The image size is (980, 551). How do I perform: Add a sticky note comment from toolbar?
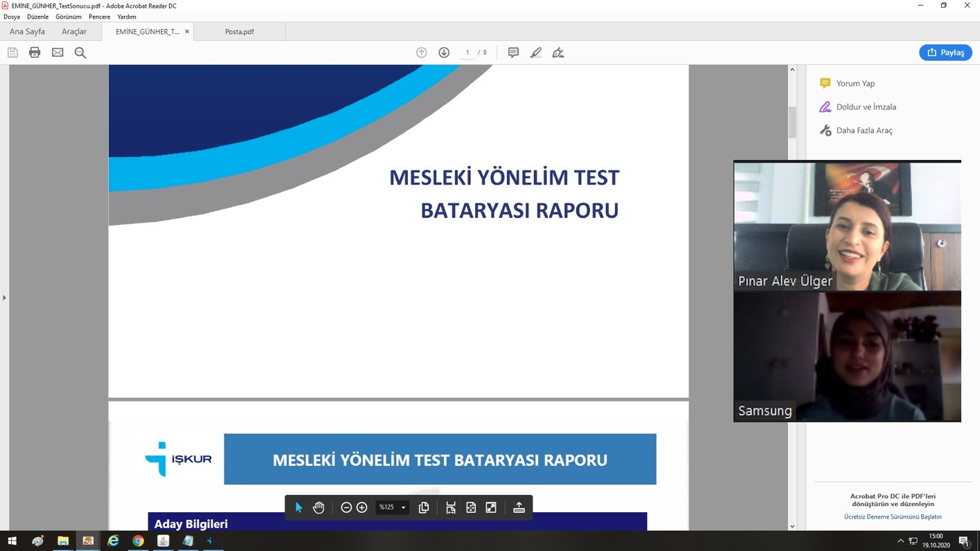point(513,53)
